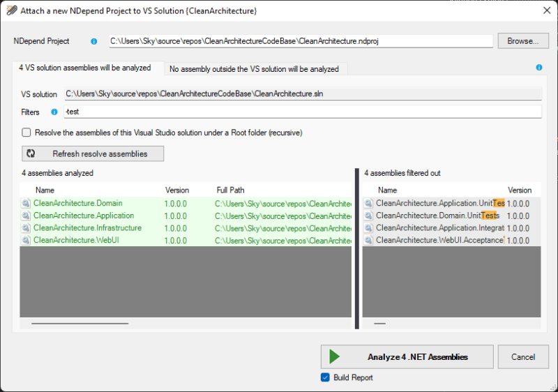Image resolution: width=558 pixels, height=392 pixels.
Task: Click the assembly icon for CleanArchitecture.WebUI
Action: [26, 240]
